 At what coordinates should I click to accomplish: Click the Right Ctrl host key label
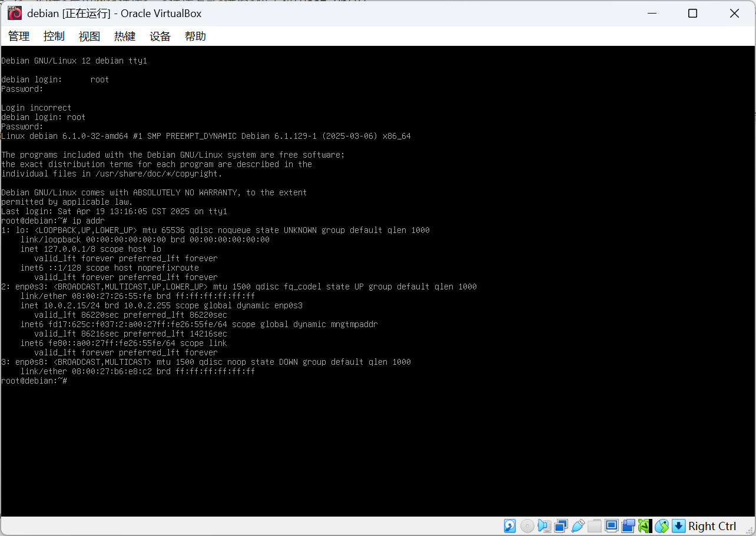pos(712,526)
